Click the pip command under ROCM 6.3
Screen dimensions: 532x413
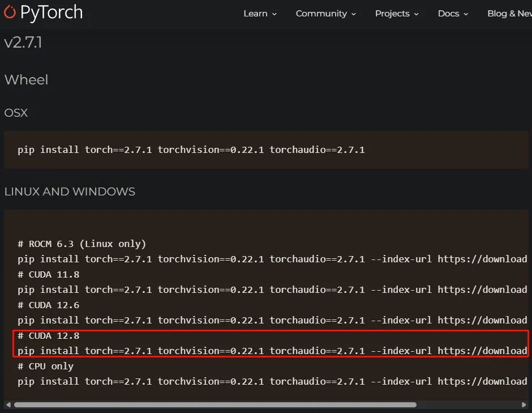click(272, 259)
